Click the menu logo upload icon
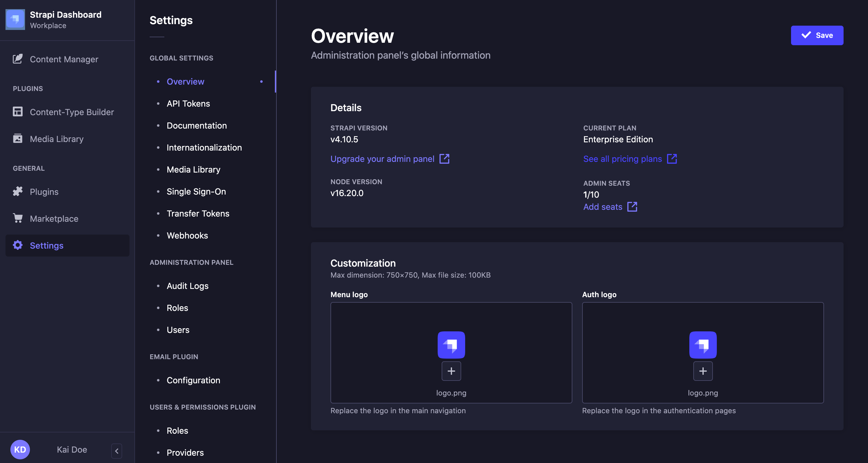The width and height of the screenshot is (868, 463). (x=451, y=371)
